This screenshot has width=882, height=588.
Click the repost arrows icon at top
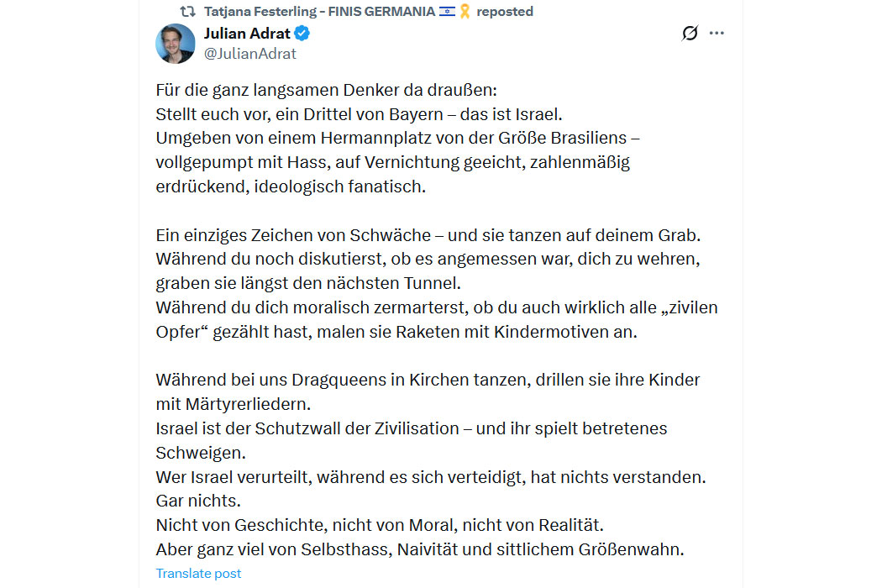pos(188,11)
